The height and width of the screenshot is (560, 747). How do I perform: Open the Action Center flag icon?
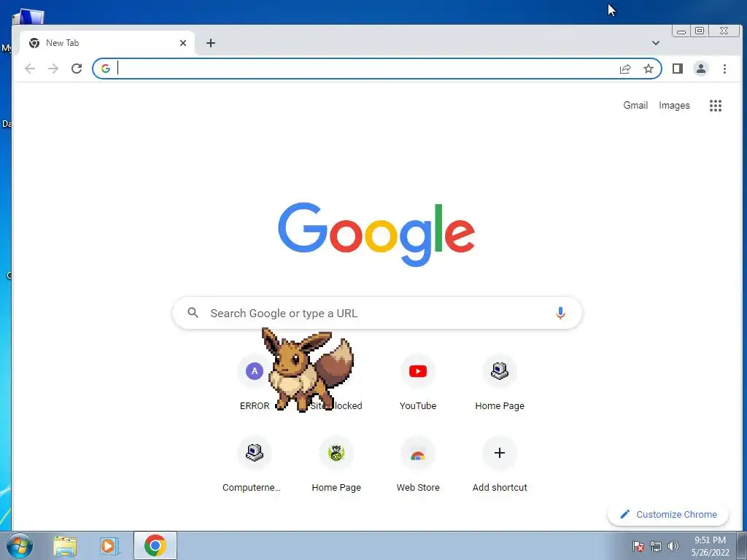tap(638, 546)
